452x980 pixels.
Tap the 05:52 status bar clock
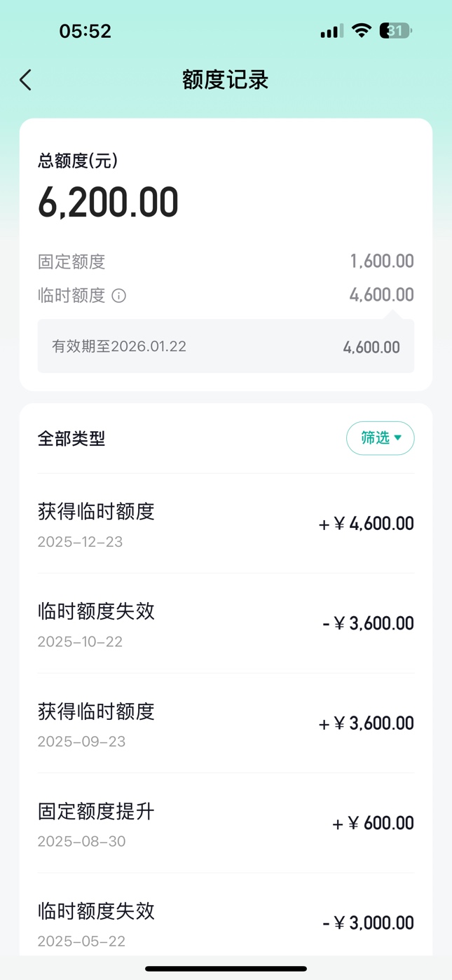pyautogui.click(x=85, y=31)
